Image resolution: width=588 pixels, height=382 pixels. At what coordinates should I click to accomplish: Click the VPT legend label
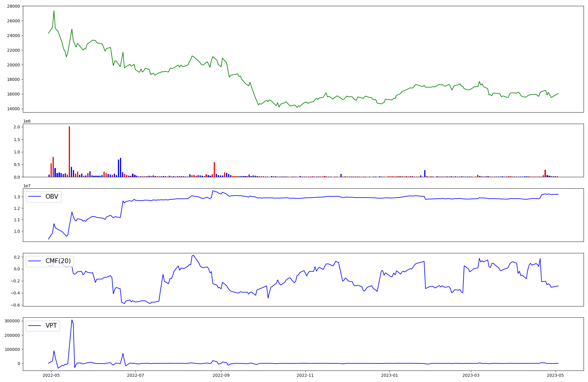[x=51, y=326]
